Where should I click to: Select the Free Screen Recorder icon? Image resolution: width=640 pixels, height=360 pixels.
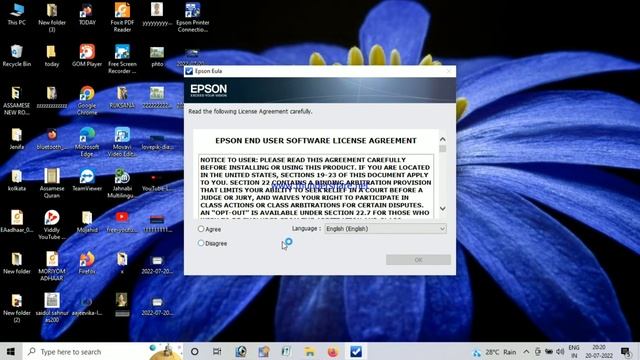122,59
